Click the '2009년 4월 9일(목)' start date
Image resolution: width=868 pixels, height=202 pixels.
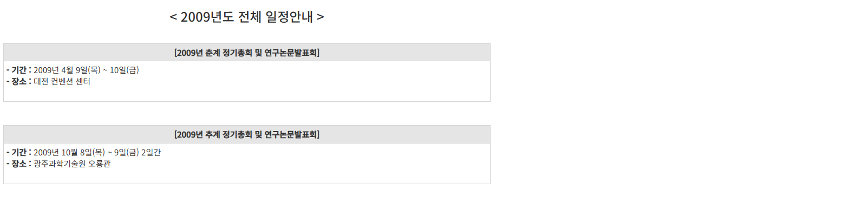67,70
